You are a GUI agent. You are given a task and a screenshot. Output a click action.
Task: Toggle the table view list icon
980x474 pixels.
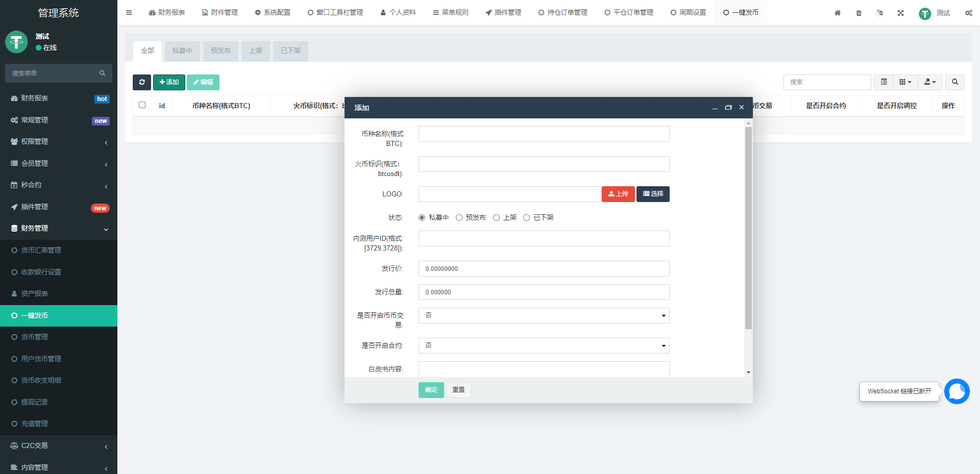tap(884, 82)
